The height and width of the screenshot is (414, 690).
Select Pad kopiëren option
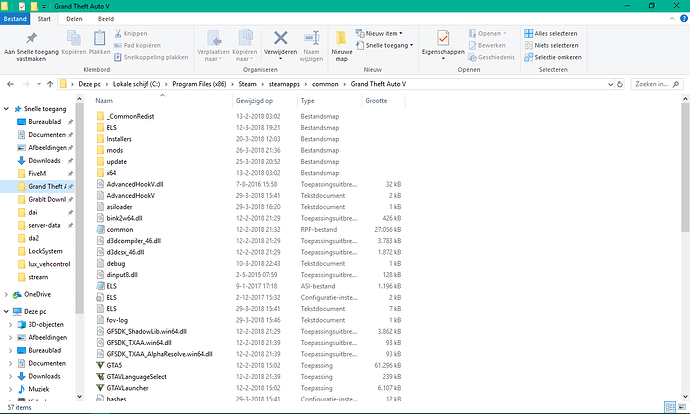(137, 45)
